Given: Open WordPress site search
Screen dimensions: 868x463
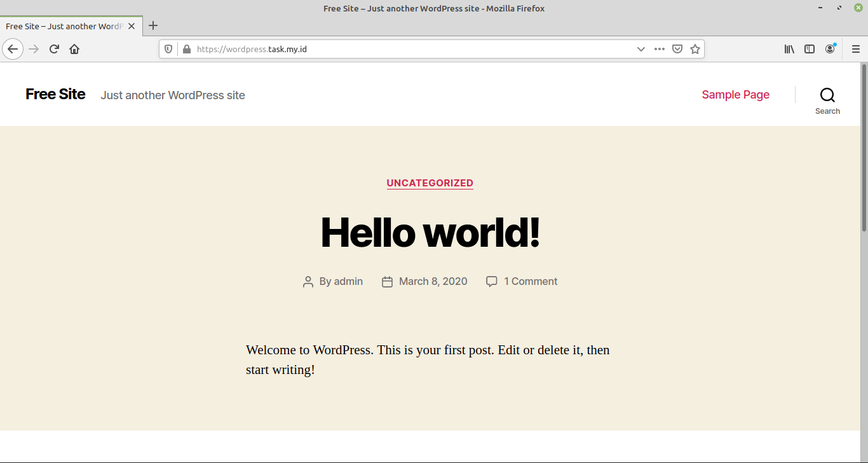Looking at the screenshot, I should (x=827, y=100).
